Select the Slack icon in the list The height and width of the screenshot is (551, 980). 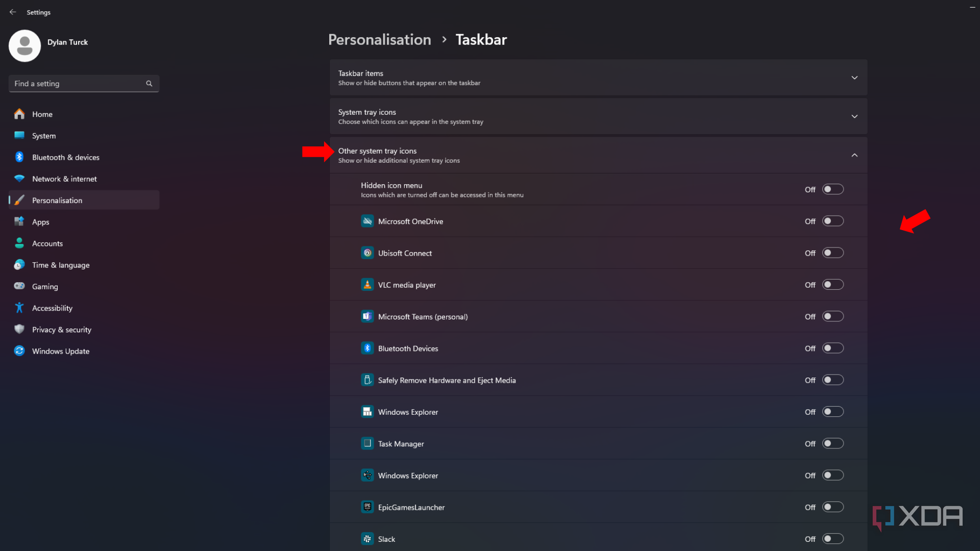pos(367,539)
